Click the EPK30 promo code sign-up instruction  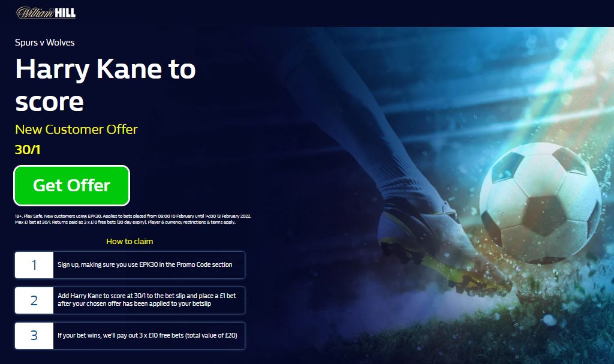click(145, 265)
